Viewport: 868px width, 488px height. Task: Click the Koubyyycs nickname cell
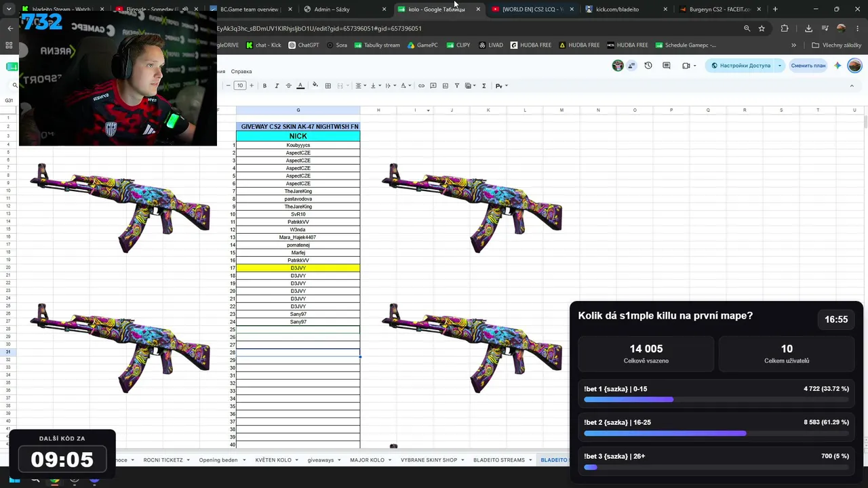tap(298, 145)
